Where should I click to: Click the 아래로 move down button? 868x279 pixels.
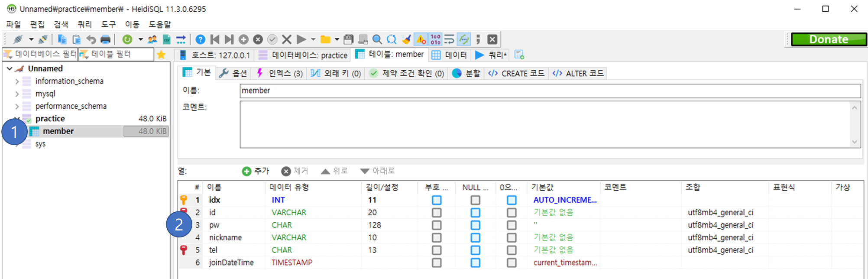click(377, 171)
